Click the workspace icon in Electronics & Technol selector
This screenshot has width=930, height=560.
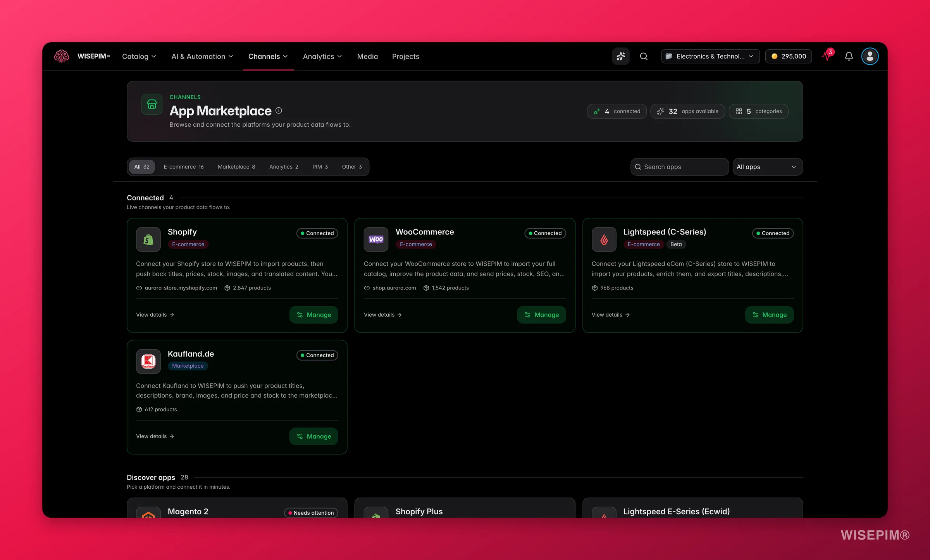(x=669, y=56)
